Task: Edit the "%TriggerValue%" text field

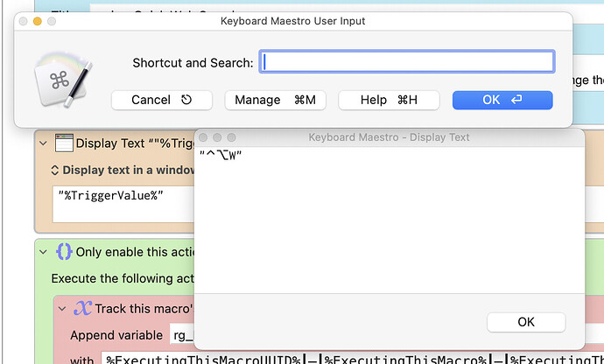Action: [x=123, y=204]
